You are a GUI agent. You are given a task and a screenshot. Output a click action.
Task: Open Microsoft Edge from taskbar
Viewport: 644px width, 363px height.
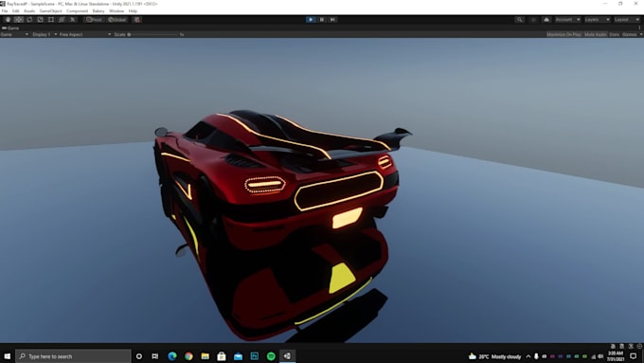click(172, 356)
